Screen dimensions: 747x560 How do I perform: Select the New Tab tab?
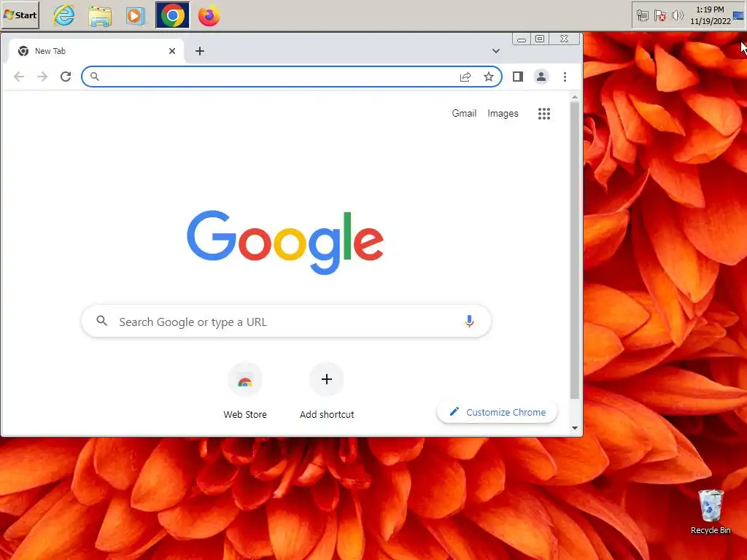point(96,51)
